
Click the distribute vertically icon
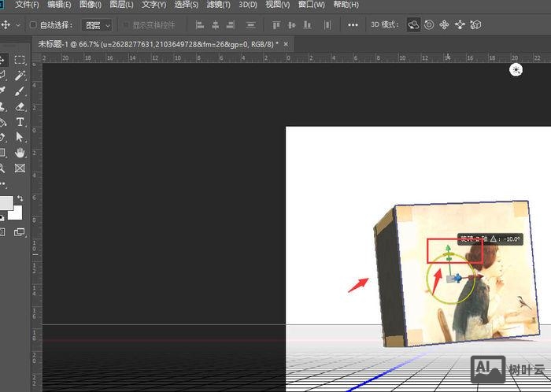pos(327,25)
